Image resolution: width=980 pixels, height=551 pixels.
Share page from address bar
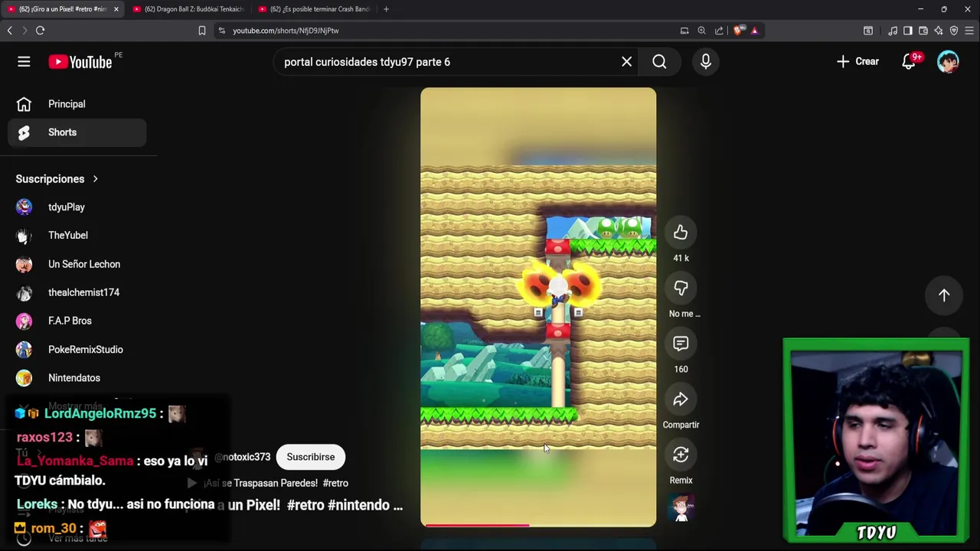719,31
